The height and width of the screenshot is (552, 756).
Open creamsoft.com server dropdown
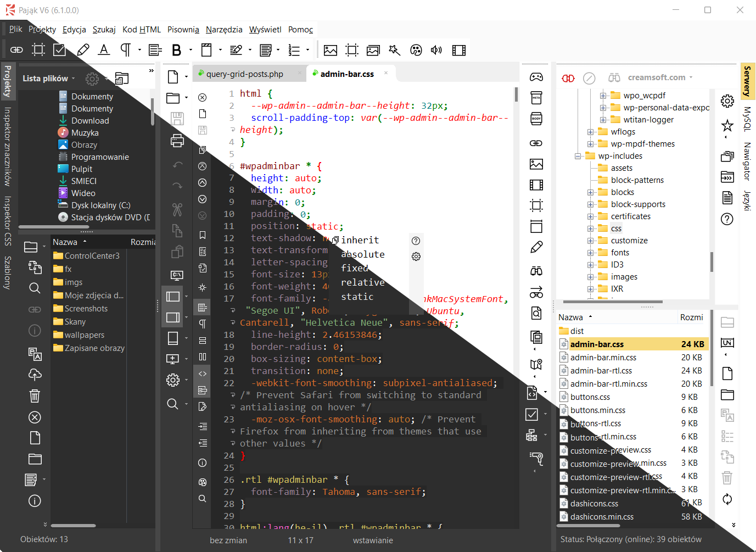pos(660,77)
